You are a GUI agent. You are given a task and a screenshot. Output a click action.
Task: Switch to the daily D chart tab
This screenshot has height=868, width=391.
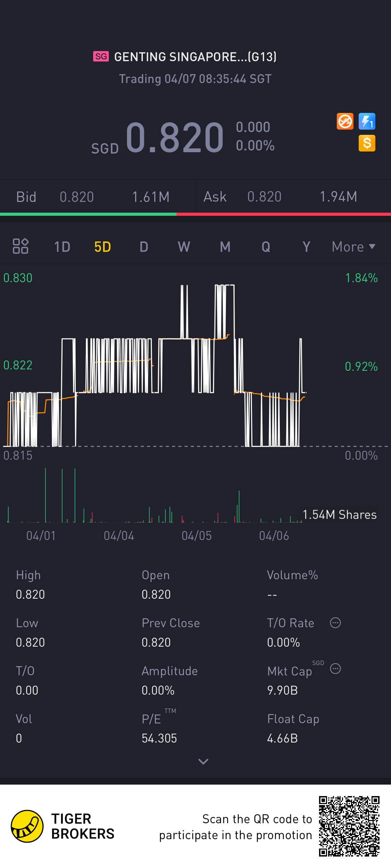point(144,247)
